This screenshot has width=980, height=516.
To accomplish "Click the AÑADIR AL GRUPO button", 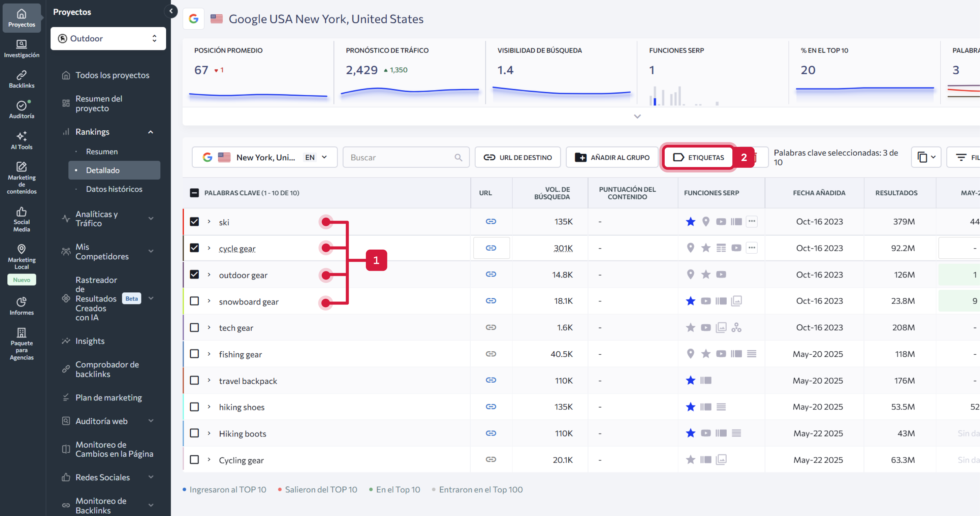I will point(612,157).
